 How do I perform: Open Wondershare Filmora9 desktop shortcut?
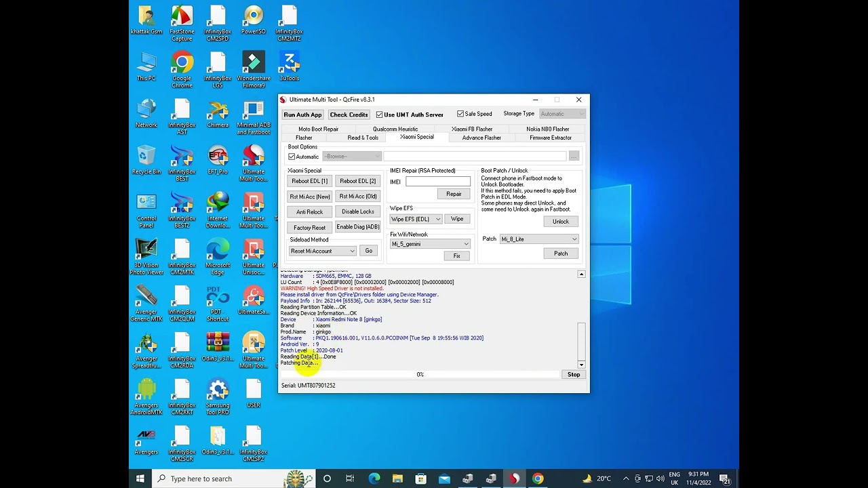(x=254, y=70)
